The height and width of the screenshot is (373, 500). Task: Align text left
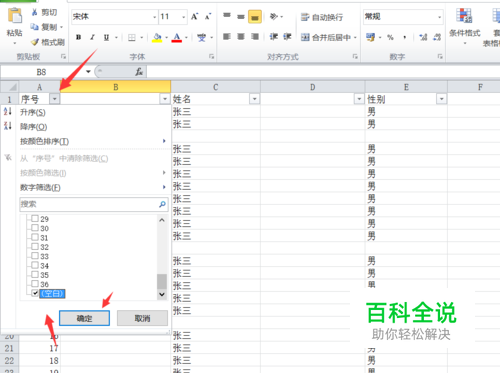tap(227, 37)
